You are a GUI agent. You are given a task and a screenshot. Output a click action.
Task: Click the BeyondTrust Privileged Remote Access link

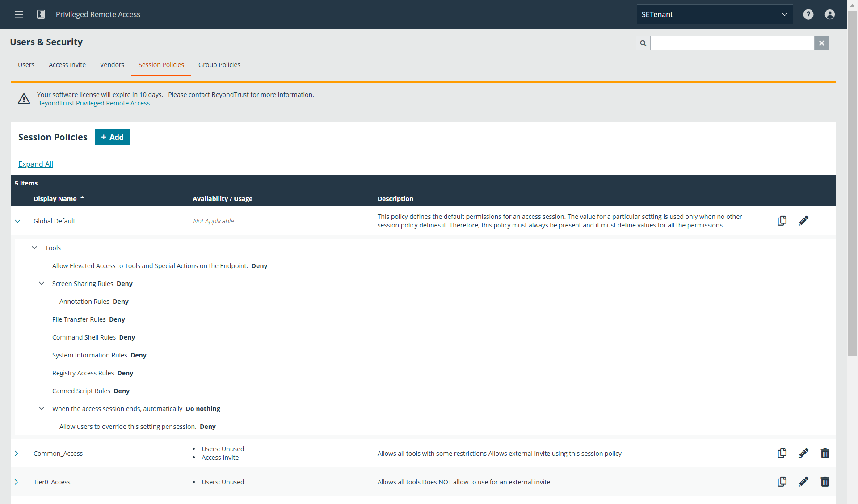coord(93,103)
